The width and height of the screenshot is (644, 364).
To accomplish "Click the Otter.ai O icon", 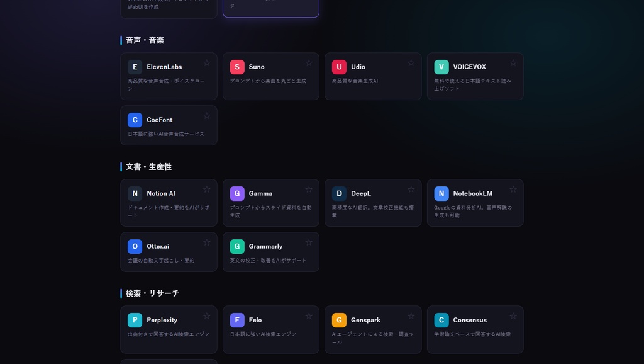I will click(x=135, y=247).
